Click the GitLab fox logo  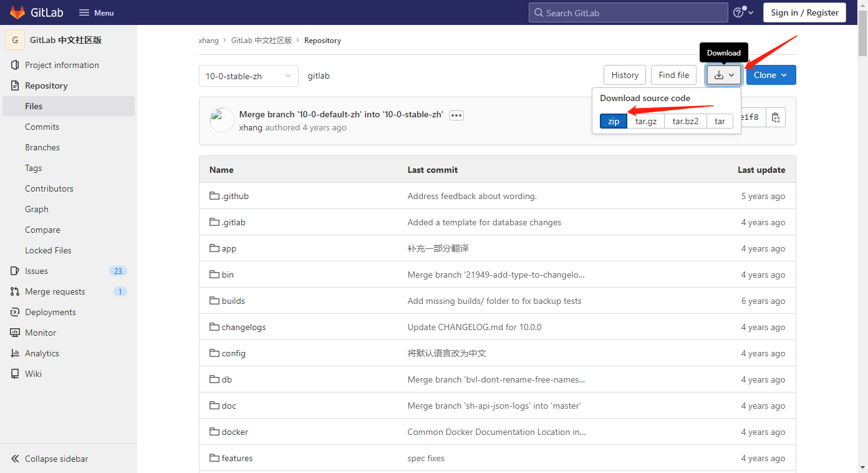point(17,12)
